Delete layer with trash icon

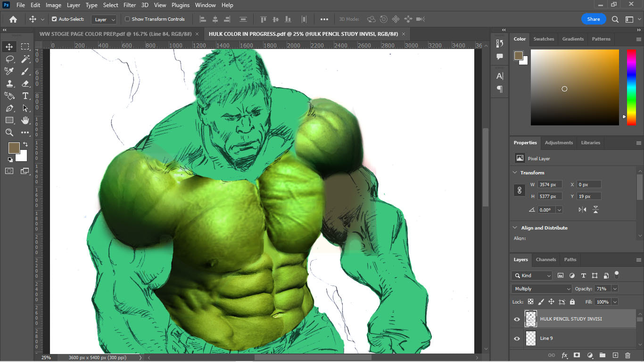(x=627, y=355)
